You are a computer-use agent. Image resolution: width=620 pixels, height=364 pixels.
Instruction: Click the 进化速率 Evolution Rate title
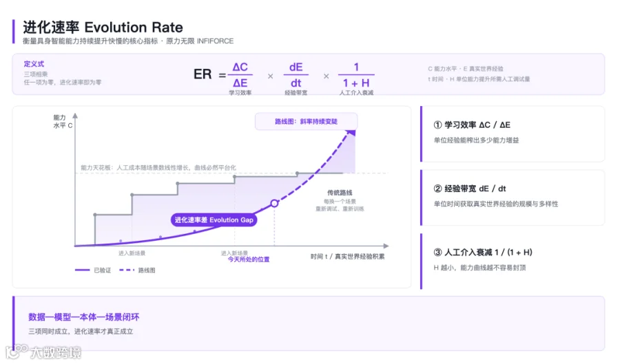tap(103, 28)
